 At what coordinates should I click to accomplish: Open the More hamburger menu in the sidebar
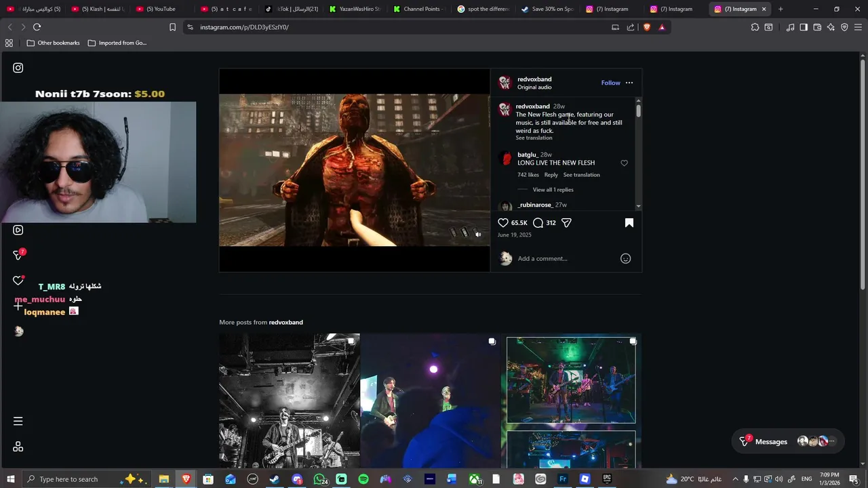(x=18, y=421)
